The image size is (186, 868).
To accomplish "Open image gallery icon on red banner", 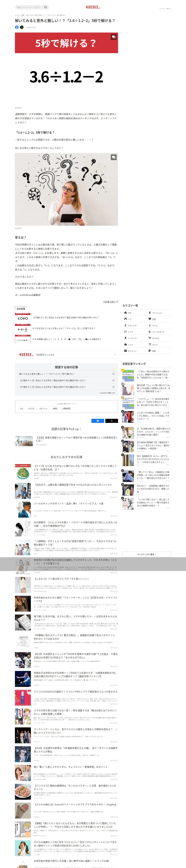I will click(114, 37).
